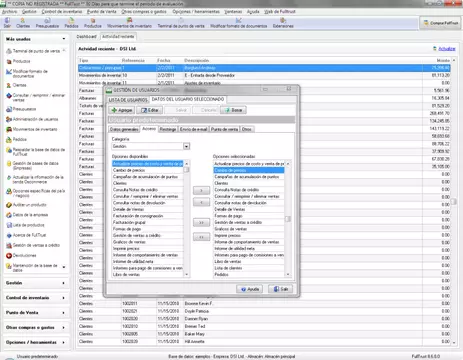Screen dimensions: 463x360
Task: Open Movimientos de inventario toolbar icon
Action: click(129, 23)
